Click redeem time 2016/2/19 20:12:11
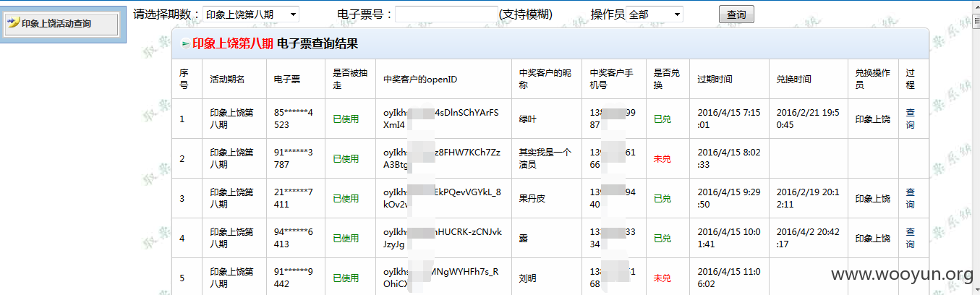Viewport: 980px width, 295px height. (x=808, y=198)
